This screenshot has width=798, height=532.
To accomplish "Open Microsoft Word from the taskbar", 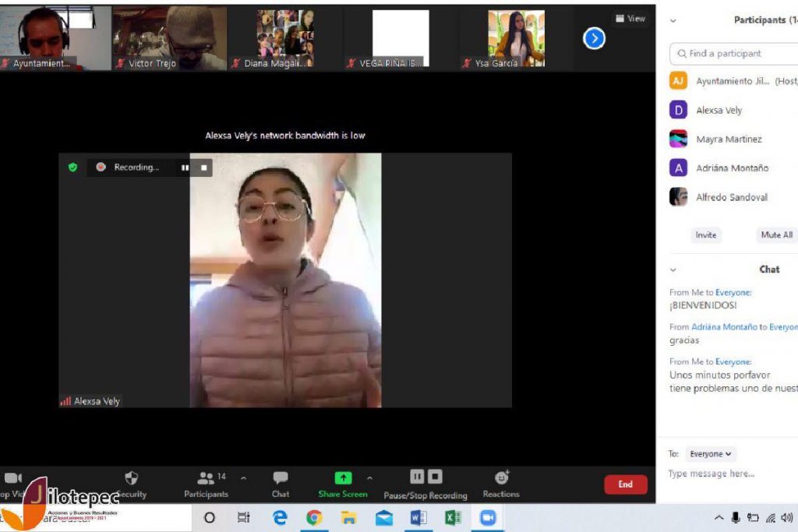I will point(418,518).
